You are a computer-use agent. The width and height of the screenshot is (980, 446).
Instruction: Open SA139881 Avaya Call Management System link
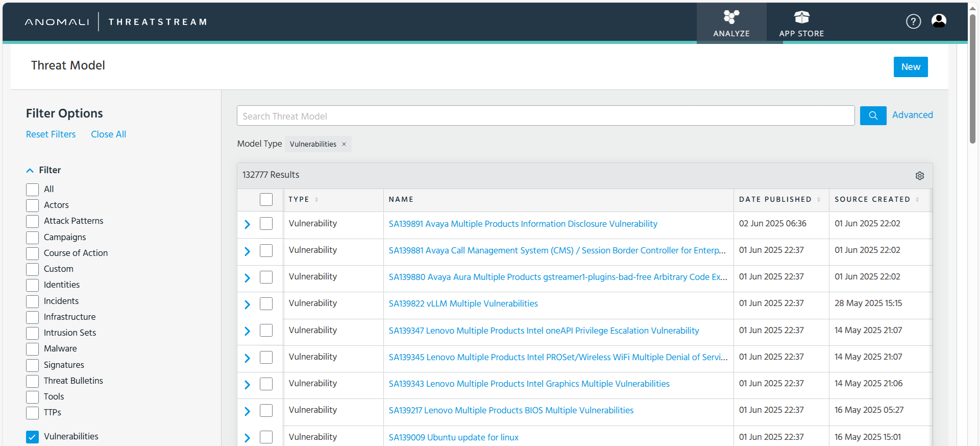557,250
